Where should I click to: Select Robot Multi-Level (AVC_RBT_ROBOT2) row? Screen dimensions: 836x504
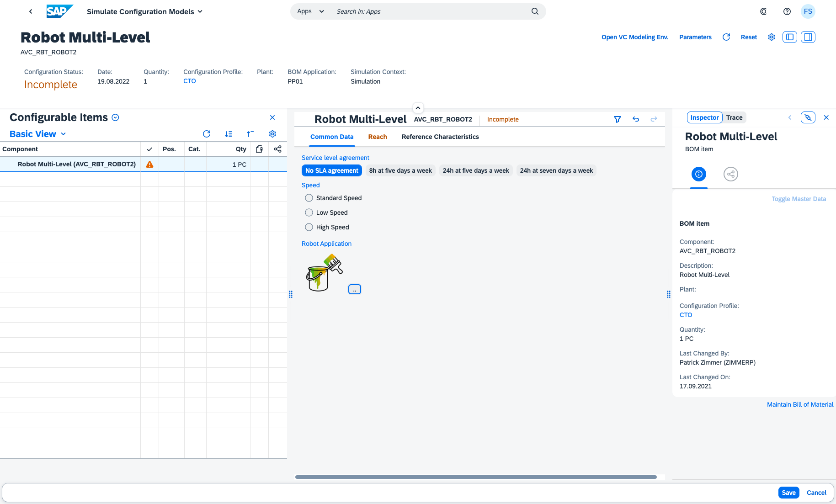coord(144,164)
